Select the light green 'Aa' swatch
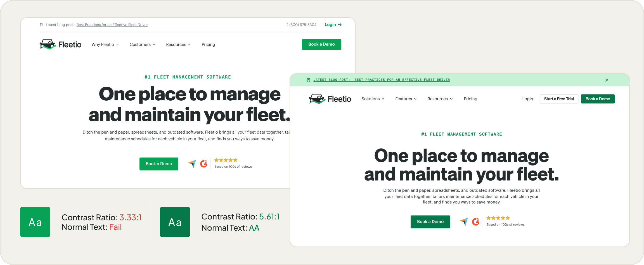Viewport: 644px width, 265px height. 35,222
